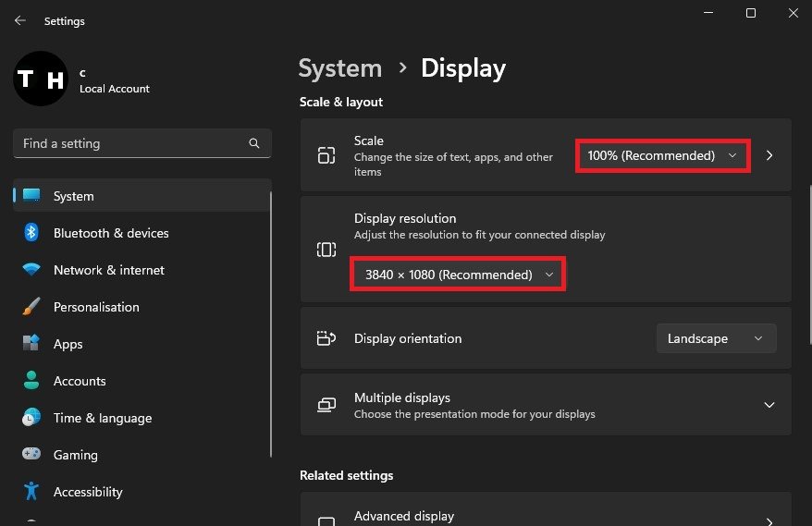812x526 pixels.
Task: Click the Bluetooth & devices icon
Action: click(31, 233)
